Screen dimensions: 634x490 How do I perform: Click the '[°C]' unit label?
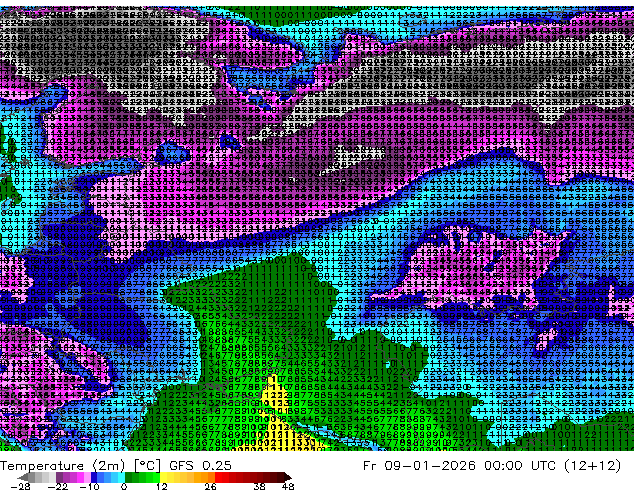(148, 465)
